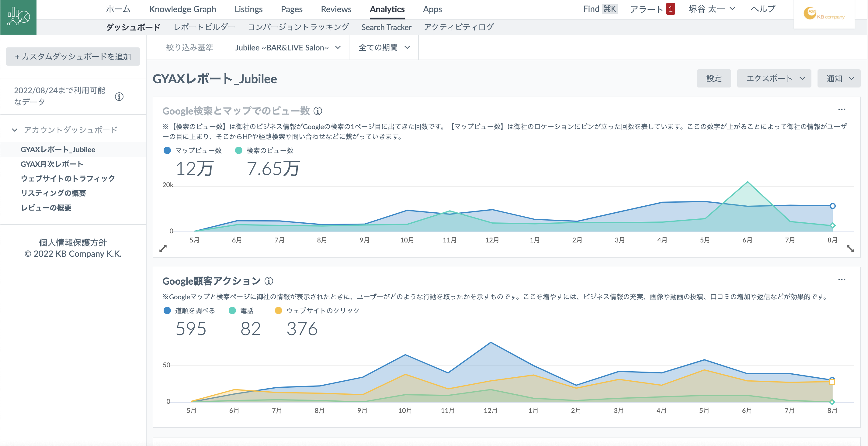This screenshot has height=446, width=868.
Task: Click the expand arrow icon at chart bottom-left
Action: coord(163,249)
